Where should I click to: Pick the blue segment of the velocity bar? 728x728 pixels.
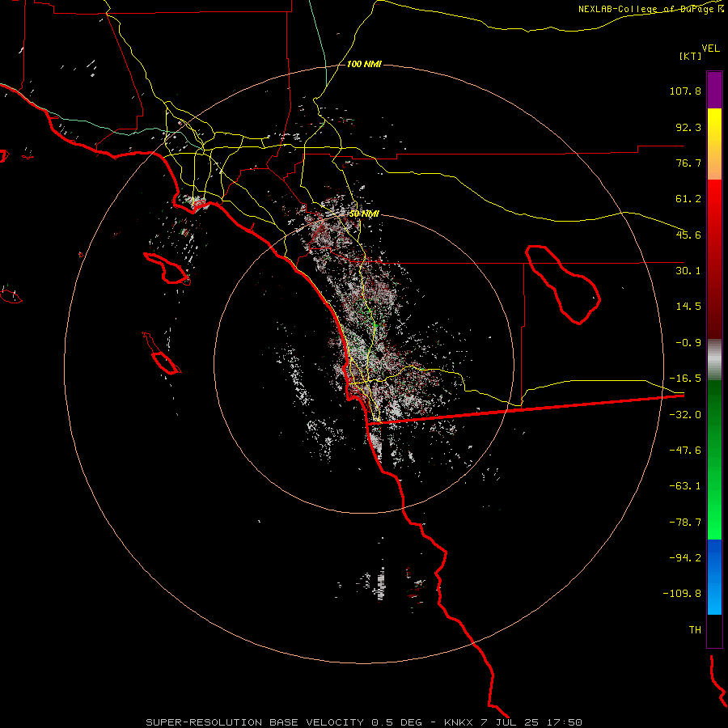(x=714, y=577)
